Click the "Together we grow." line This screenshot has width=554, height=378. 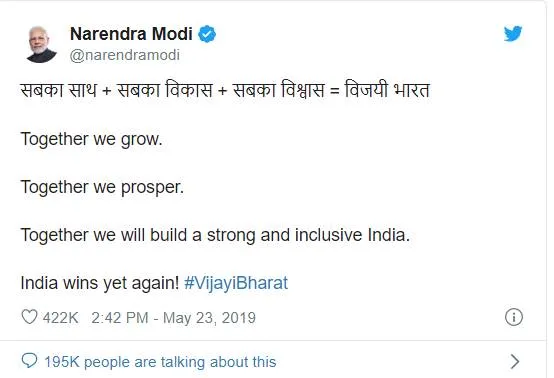pyautogui.click(x=92, y=139)
